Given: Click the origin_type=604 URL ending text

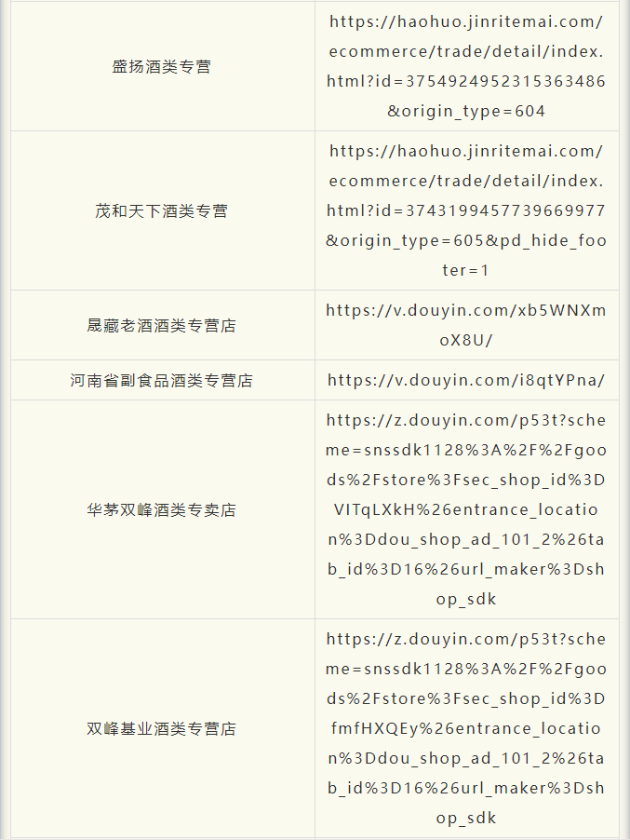Looking at the screenshot, I should (465, 112).
